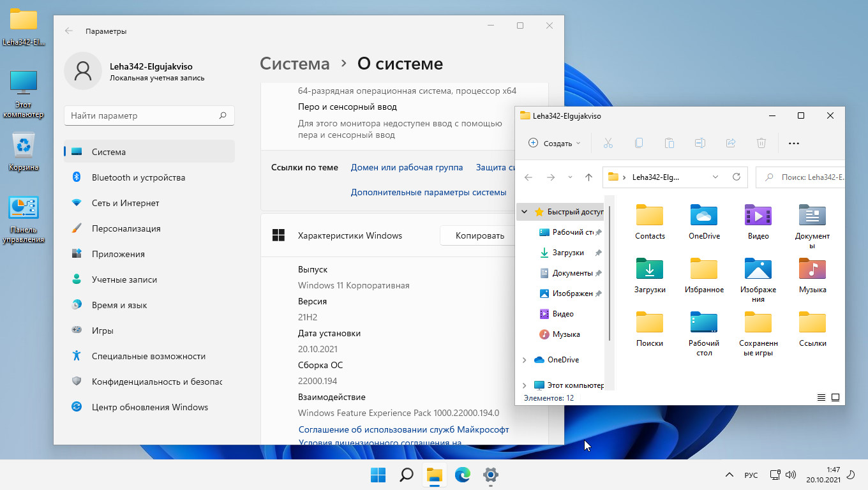Open Microsoft Edge from the taskbar
The height and width of the screenshot is (490, 868).
[462, 475]
